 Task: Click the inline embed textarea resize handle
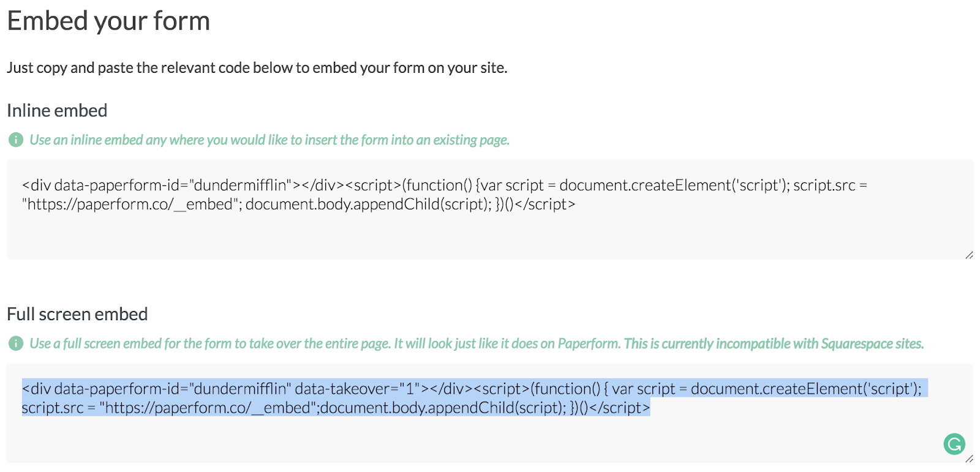pos(969,255)
